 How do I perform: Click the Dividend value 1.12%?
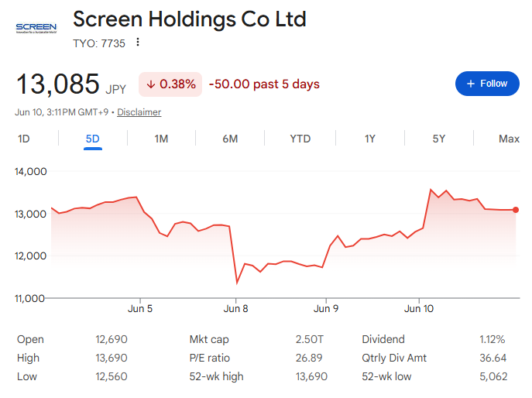click(x=493, y=339)
